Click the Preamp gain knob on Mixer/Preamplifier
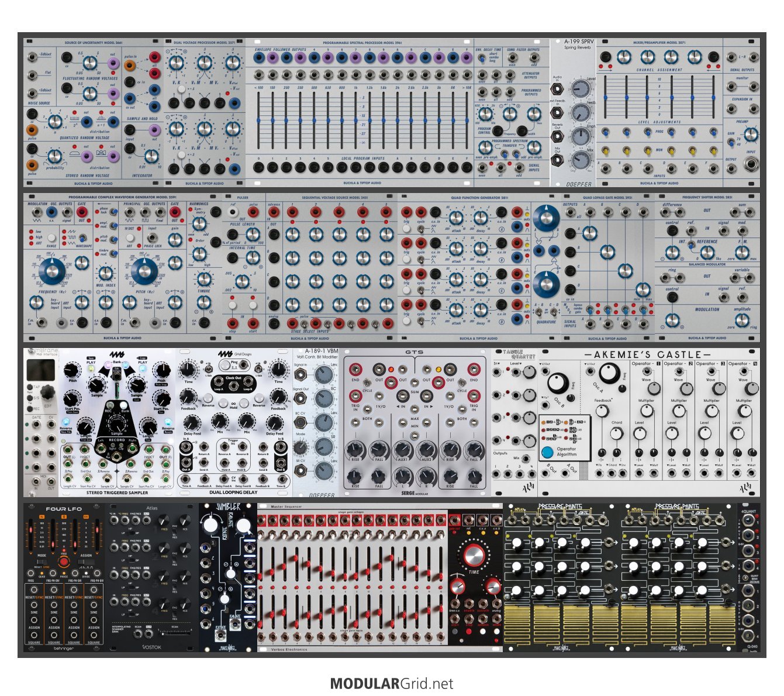Image resolution: width=784 pixels, height=696 pixels. (751, 135)
